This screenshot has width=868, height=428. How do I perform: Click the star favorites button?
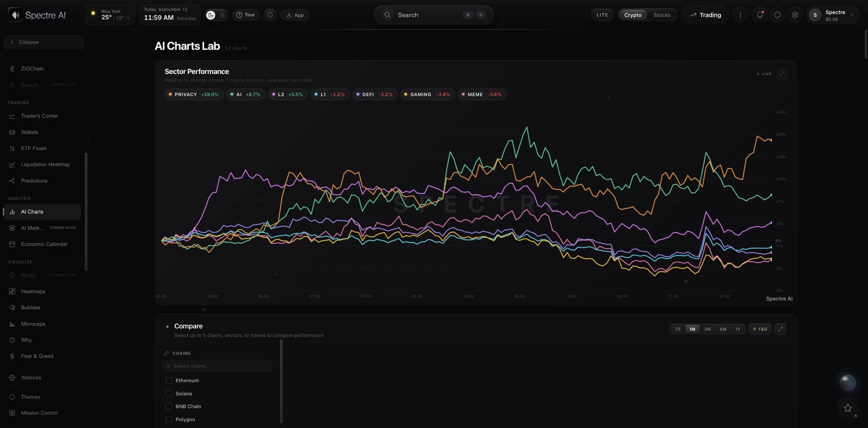pyautogui.click(x=848, y=408)
